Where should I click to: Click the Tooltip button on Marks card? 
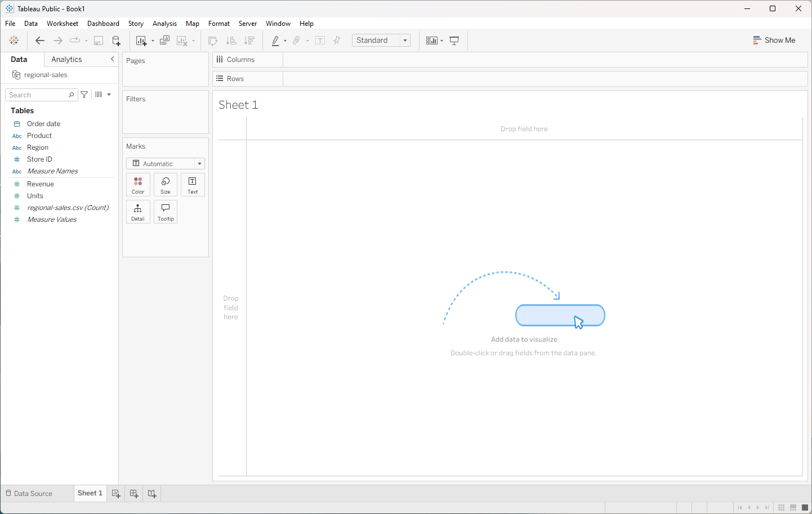click(x=166, y=212)
